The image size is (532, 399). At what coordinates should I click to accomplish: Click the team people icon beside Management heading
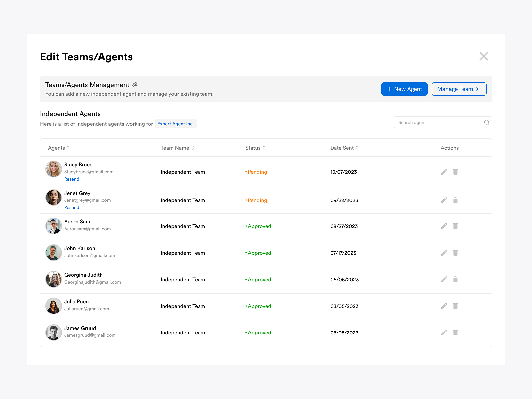coord(135,85)
